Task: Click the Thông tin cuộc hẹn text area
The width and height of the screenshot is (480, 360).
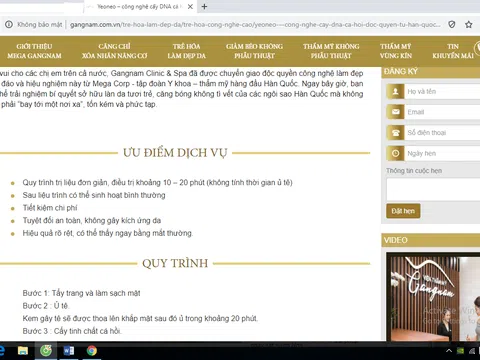Action: (x=433, y=189)
